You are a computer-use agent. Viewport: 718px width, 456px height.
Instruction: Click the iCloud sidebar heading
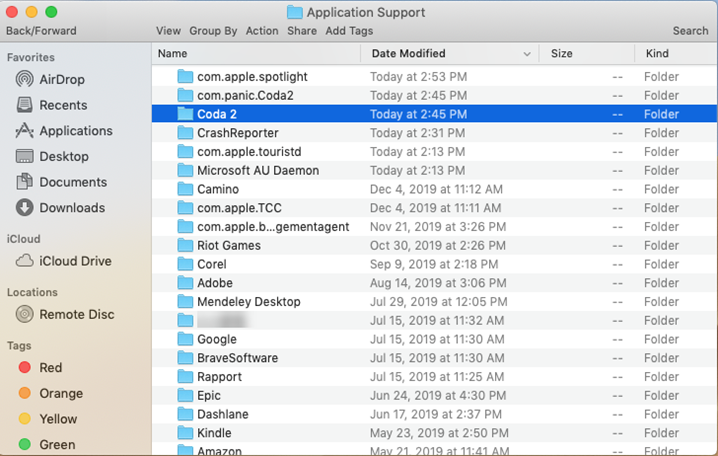click(x=23, y=239)
